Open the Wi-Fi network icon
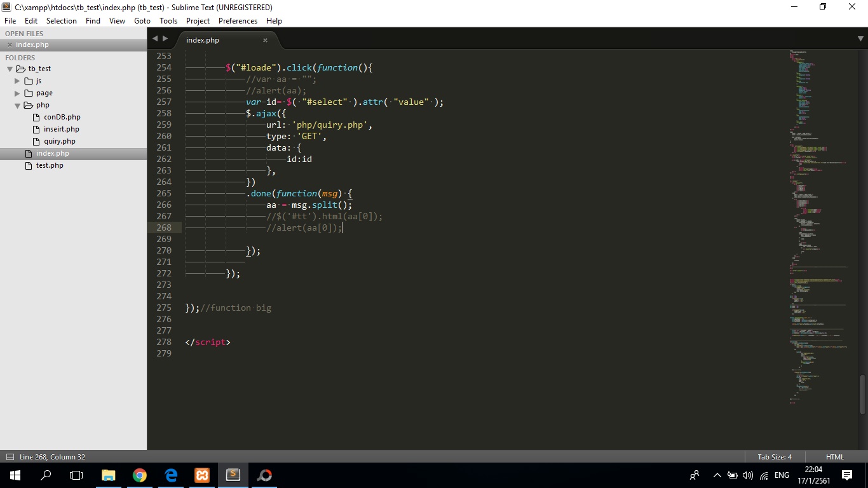Screen dimensions: 868x488 pos(764,475)
